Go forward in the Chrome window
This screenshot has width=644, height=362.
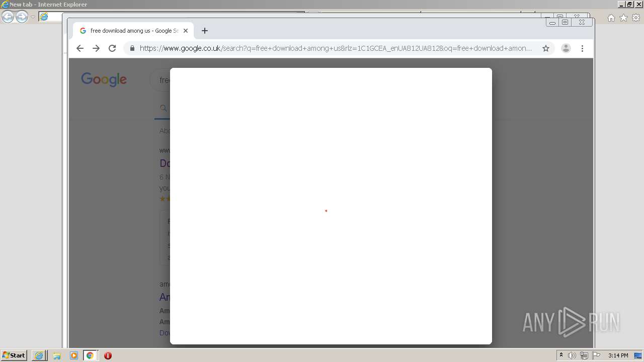click(96, 48)
